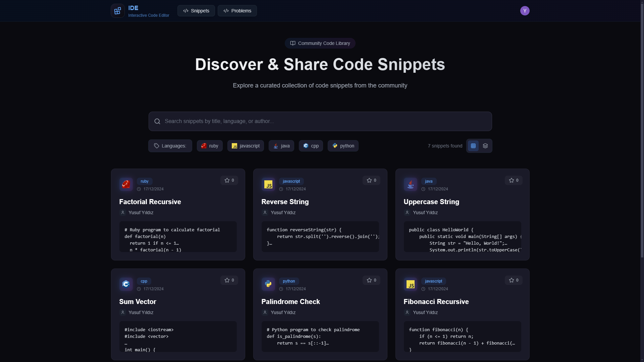Image resolution: width=644 pixels, height=362 pixels.
Task: Switch to stacked list view layout
Action: (485, 146)
